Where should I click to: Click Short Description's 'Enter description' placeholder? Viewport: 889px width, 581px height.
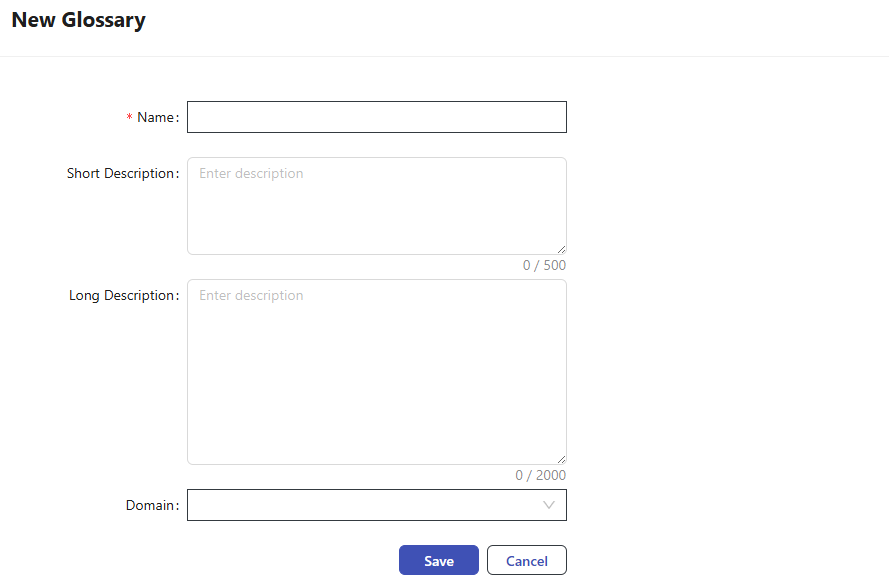251,173
